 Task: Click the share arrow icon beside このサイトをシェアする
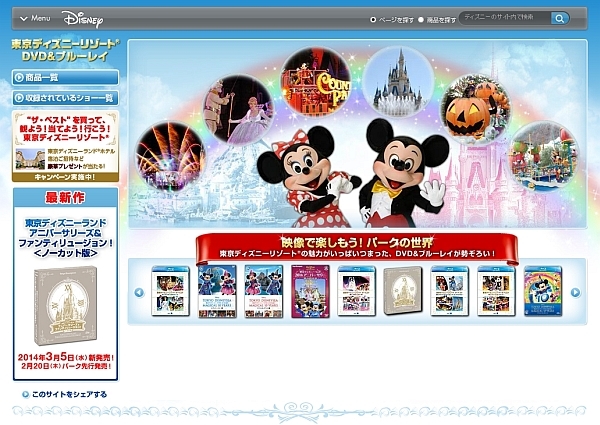click(x=25, y=394)
